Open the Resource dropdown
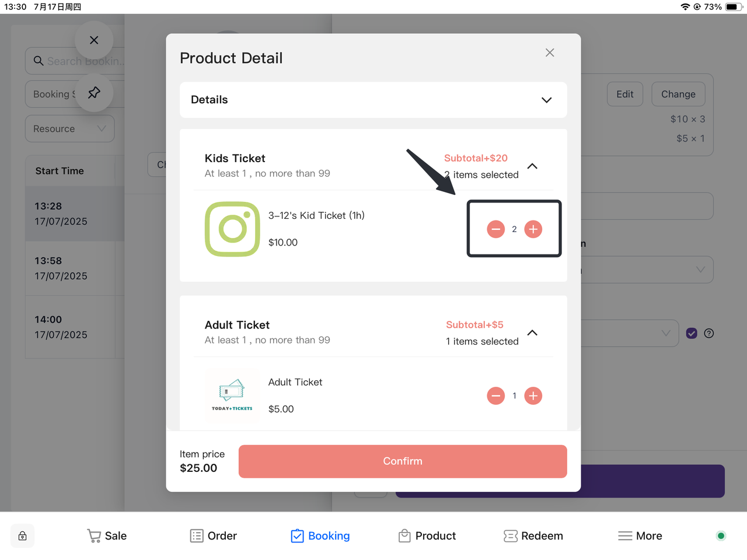Viewport: 747px width, 560px height. coord(69,129)
